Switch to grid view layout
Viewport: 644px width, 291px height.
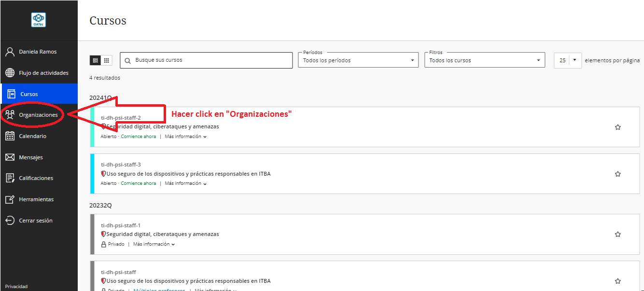(107, 60)
